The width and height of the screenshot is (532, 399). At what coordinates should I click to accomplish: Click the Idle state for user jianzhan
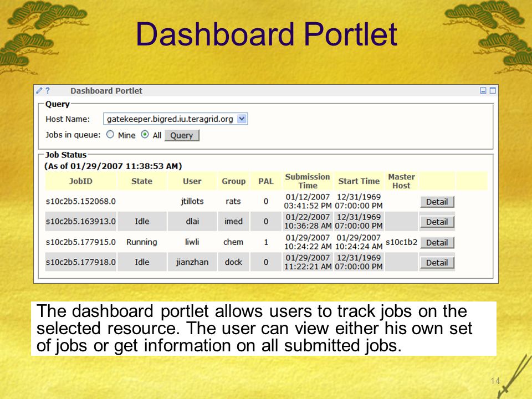point(142,262)
